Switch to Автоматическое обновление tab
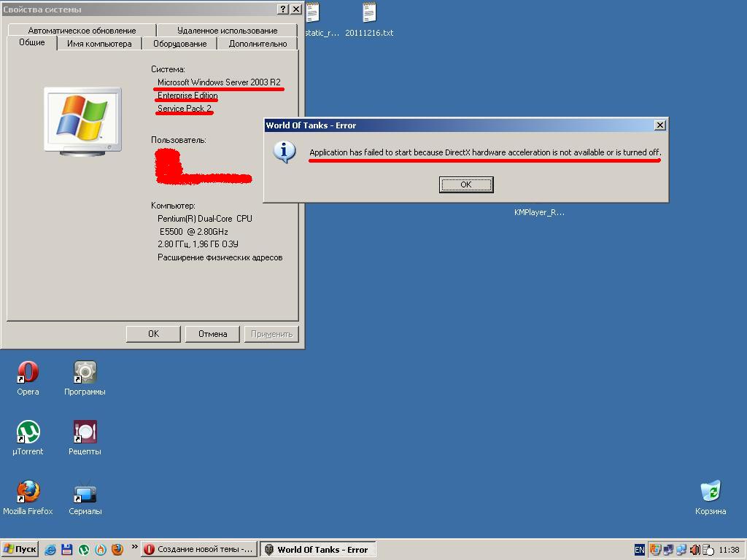 click(x=82, y=31)
